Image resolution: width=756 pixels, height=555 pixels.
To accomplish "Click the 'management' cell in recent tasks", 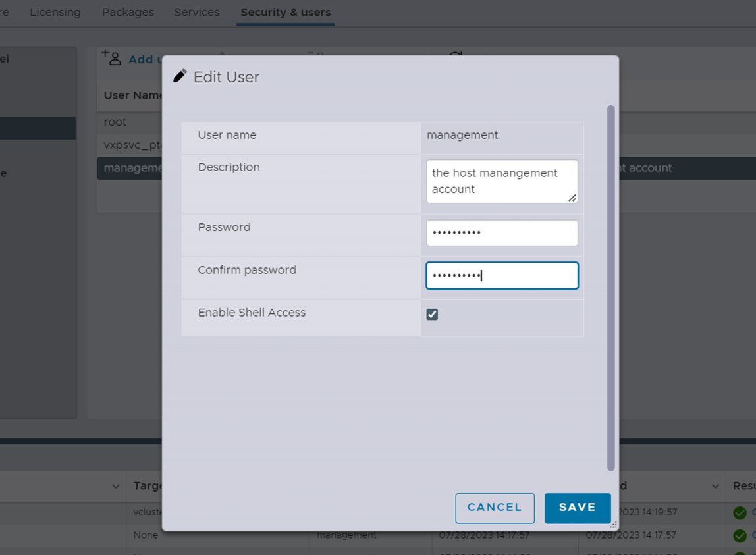I will (x=346, y=535).
